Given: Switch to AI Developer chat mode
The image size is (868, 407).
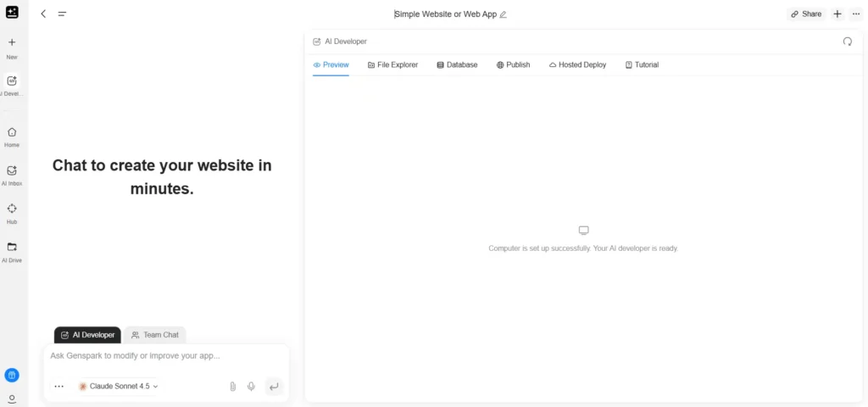Looking at the screenshot, I should click(x=87, y=335).
